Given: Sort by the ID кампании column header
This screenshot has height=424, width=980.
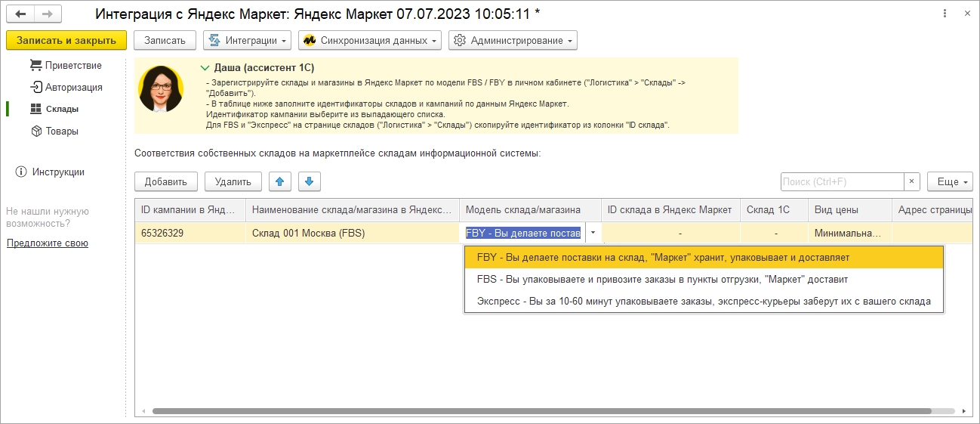Looking at the screenshot, I should click(x=190, y=209).
